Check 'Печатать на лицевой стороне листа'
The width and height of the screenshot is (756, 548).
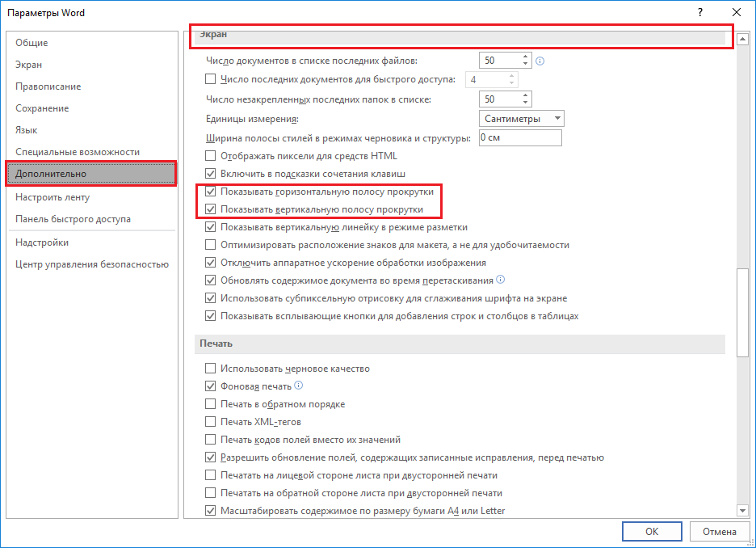(210, 475)
